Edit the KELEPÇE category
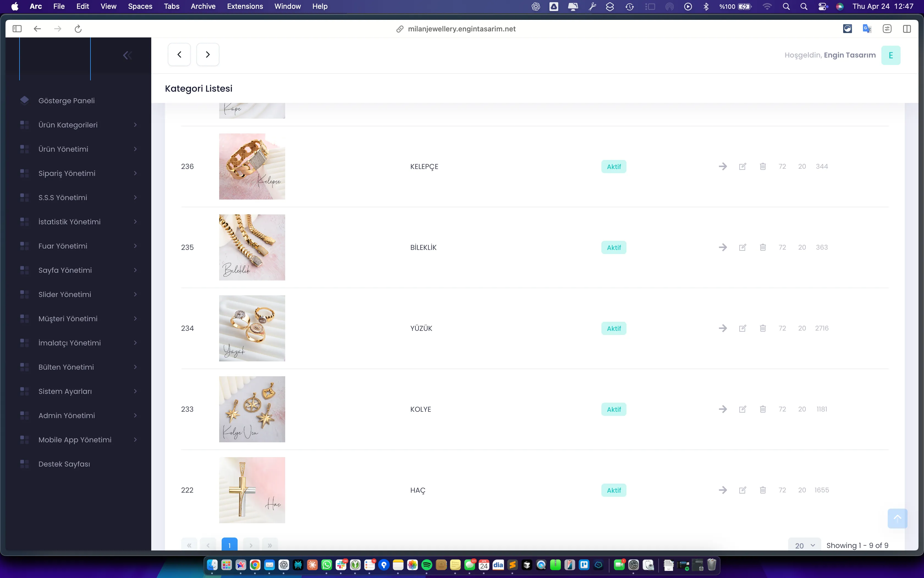Screen dimensions: 924x578 743,166
